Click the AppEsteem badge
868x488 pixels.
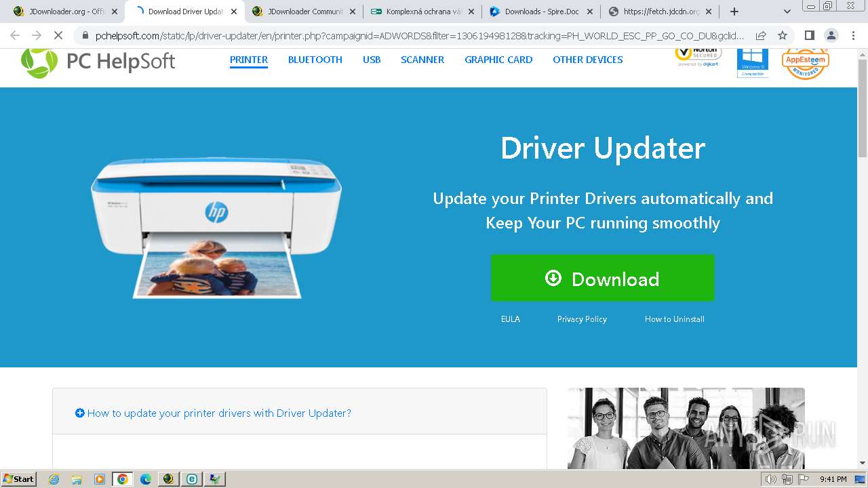(x=806, y=62)
